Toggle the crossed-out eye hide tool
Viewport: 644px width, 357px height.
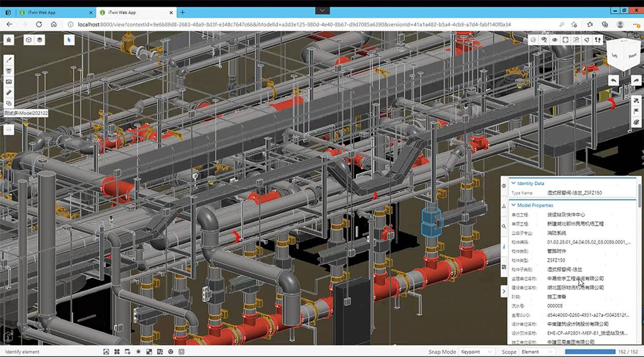point(544,40)
